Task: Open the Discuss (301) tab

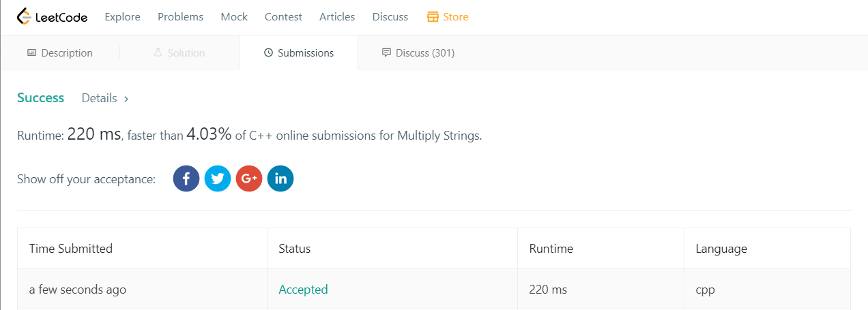Action: click(x=418, y=53)
